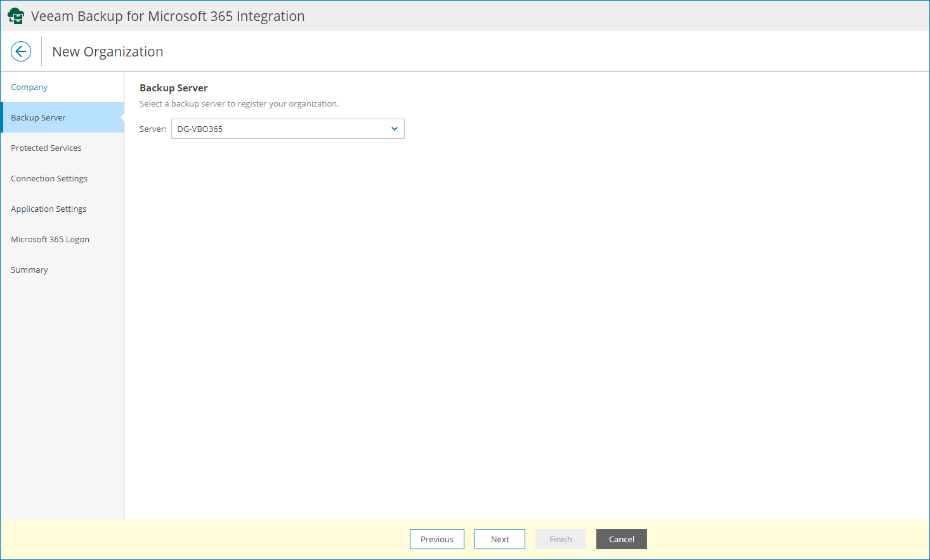Navigate to Application Settings
The width and height of the screenshot is (930, 560).
pos(49,209)
